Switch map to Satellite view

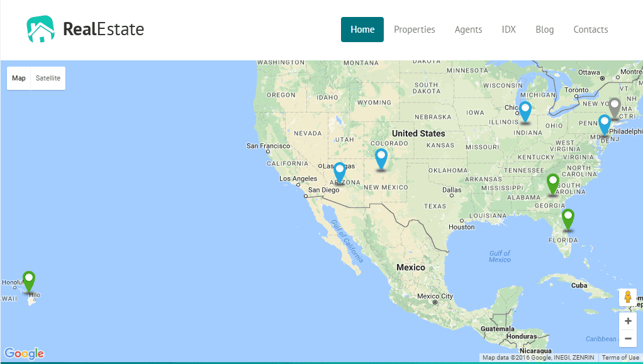pos(48,78)
